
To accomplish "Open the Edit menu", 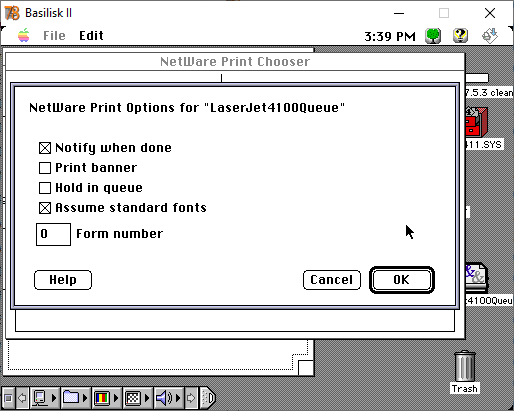I will pyautogui.click(x=91, y=36).
